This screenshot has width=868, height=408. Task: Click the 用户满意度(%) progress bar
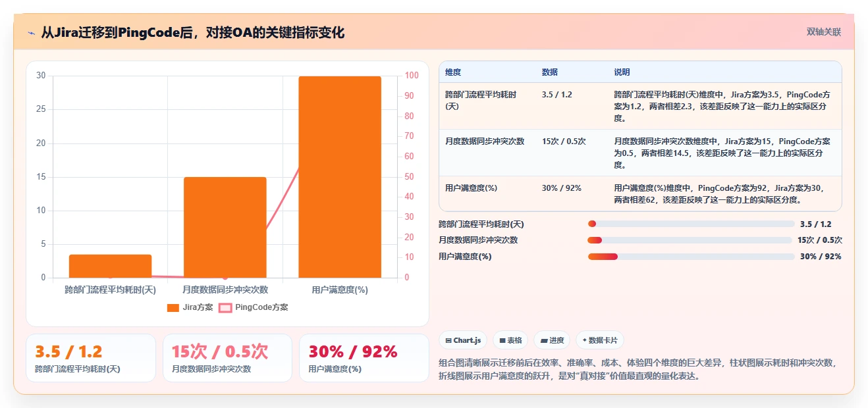691,256
